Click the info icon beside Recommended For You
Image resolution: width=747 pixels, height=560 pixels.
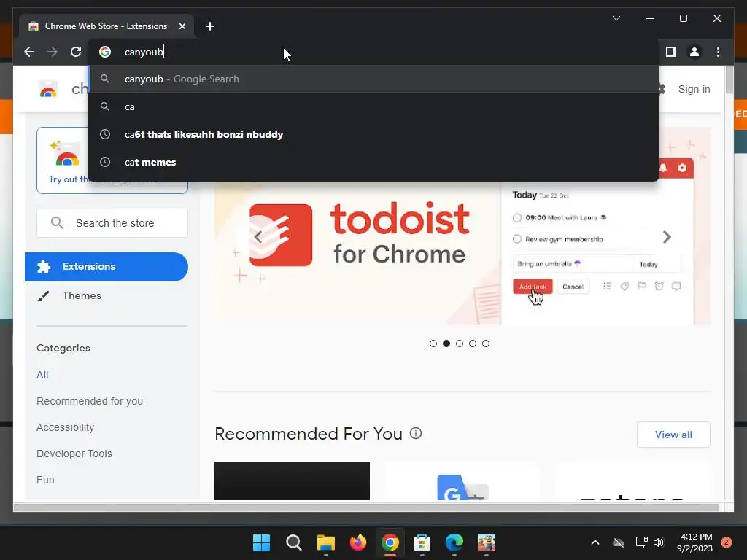416,433
